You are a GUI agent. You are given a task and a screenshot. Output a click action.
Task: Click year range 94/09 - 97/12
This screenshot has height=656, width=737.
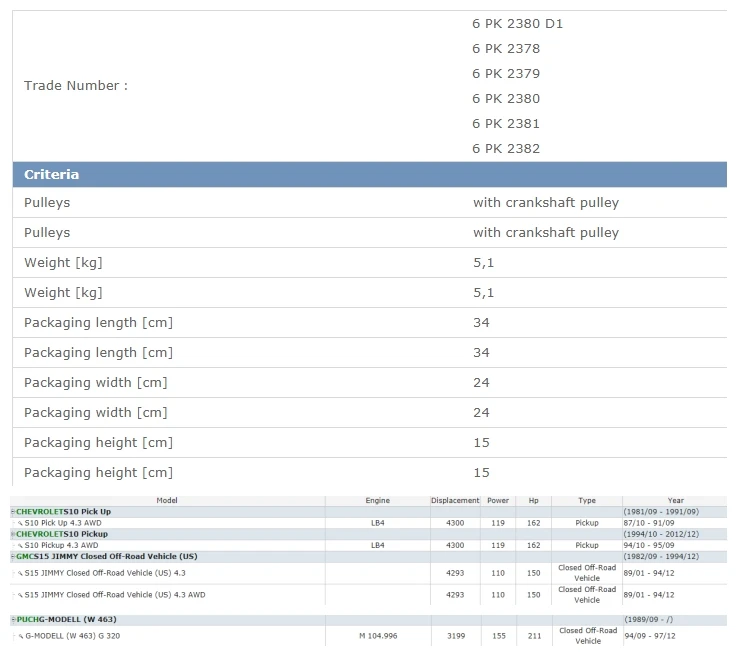[650, 636]
